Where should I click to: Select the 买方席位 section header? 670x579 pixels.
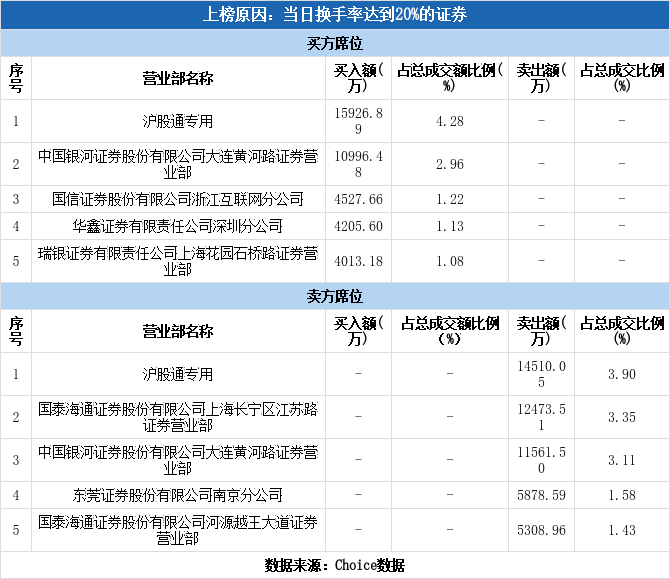pyautogui.click(x=335, y=43)
